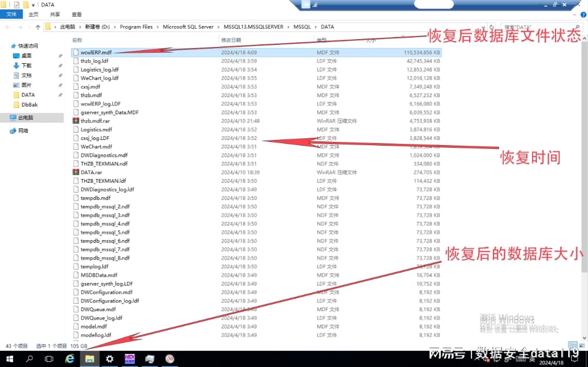
Task: Click the Windows Start button
Action: 9,359
